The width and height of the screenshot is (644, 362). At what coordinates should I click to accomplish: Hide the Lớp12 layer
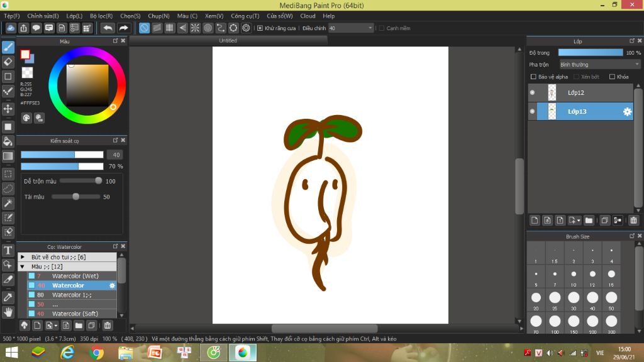[532, 93]
